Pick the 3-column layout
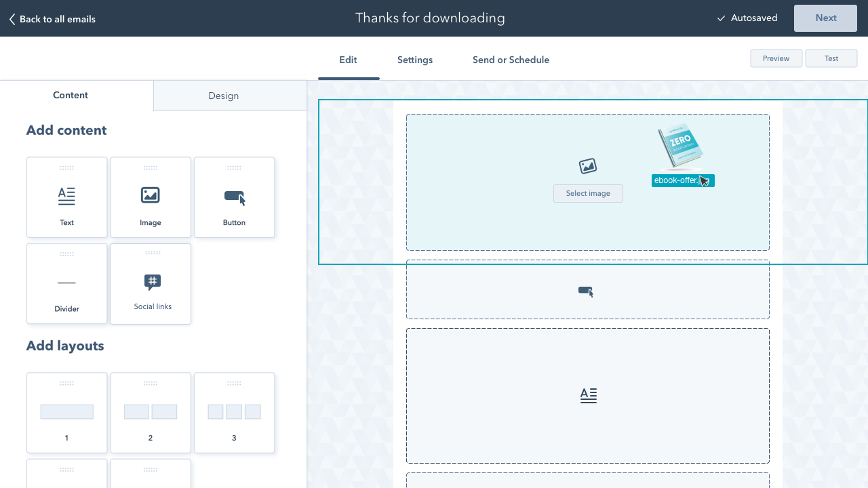 234,412
